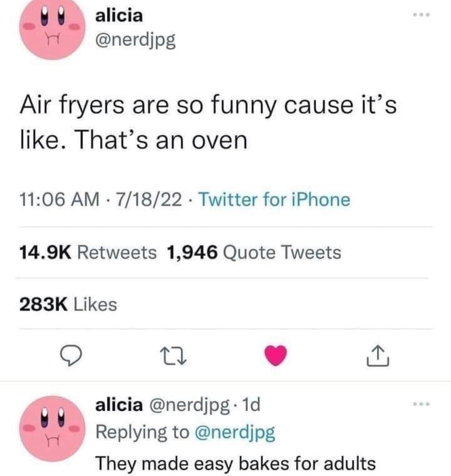Click the 11:06 AM 7/18/22 timestamp
The height and width of the screenshot is (476, 451).
point(100,200)
